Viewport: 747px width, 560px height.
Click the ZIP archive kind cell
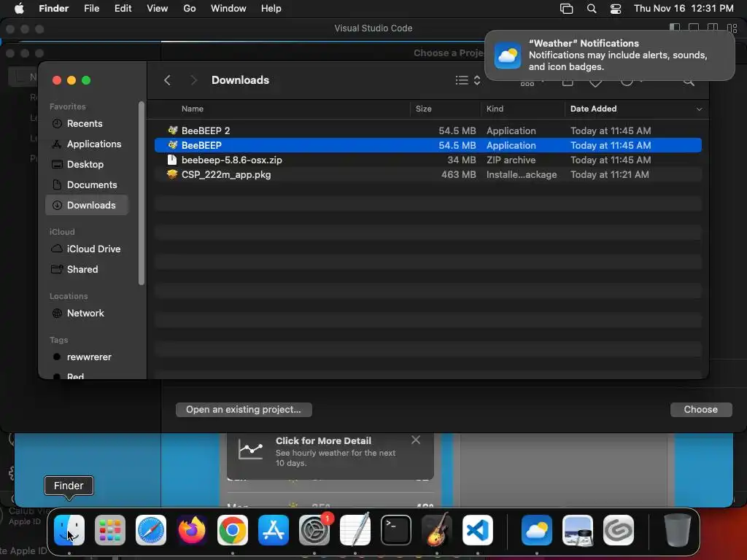point(511,160)
